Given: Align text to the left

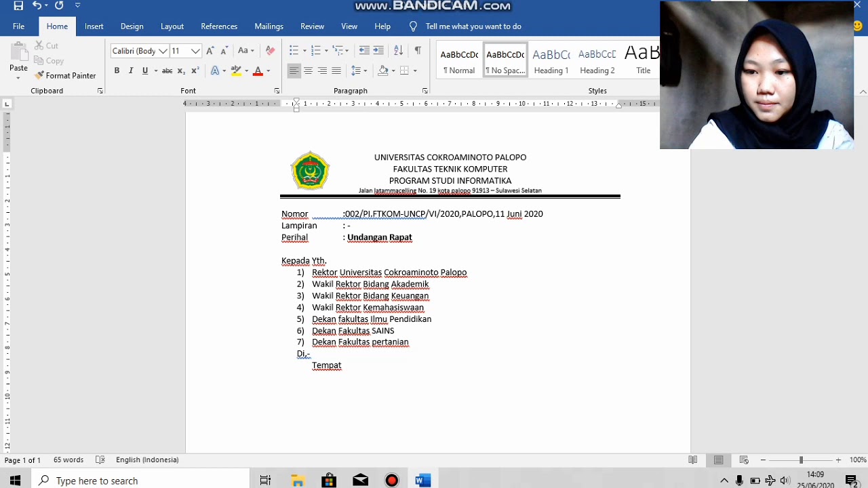Looking at the screenshot, I should click(x=294, y=70).
